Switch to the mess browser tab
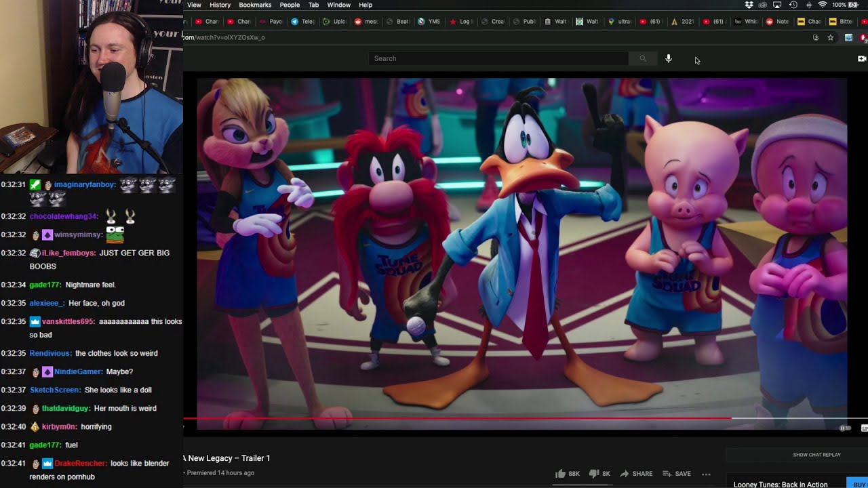The width and height of the screenshot is (868, 488). coord(367,22)
